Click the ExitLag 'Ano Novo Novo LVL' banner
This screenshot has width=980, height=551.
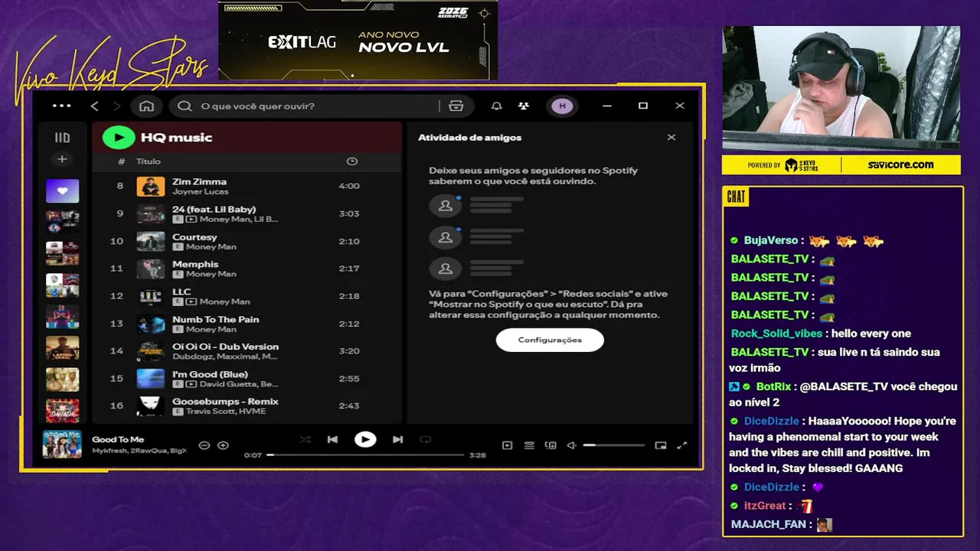(358, 40)
